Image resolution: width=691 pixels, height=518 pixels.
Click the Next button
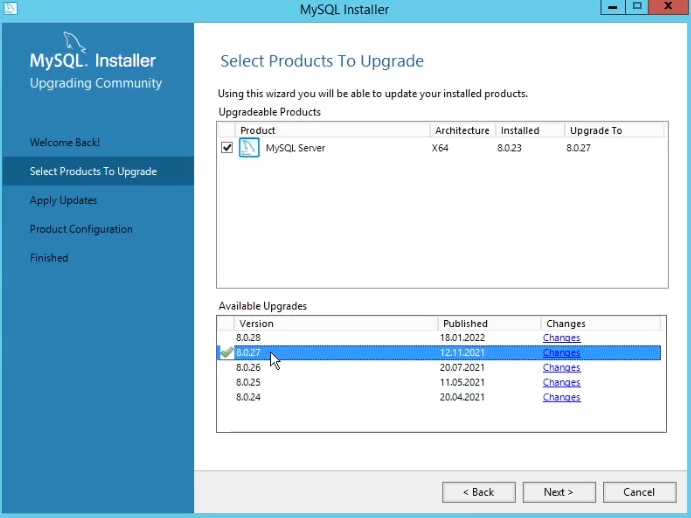tap(559, 492)
